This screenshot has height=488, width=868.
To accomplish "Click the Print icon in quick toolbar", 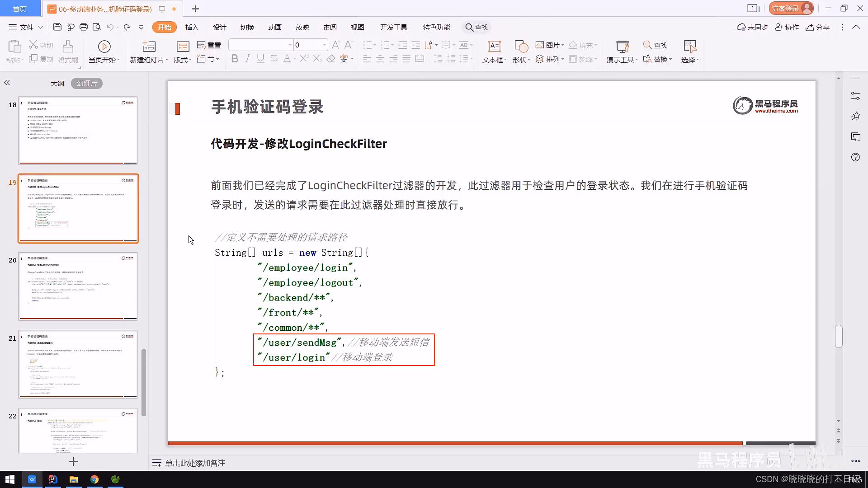I will point(84,27).
